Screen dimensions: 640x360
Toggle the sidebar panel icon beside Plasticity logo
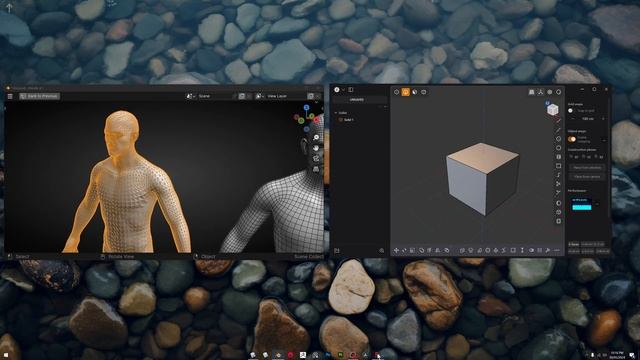tap(351, 90)
